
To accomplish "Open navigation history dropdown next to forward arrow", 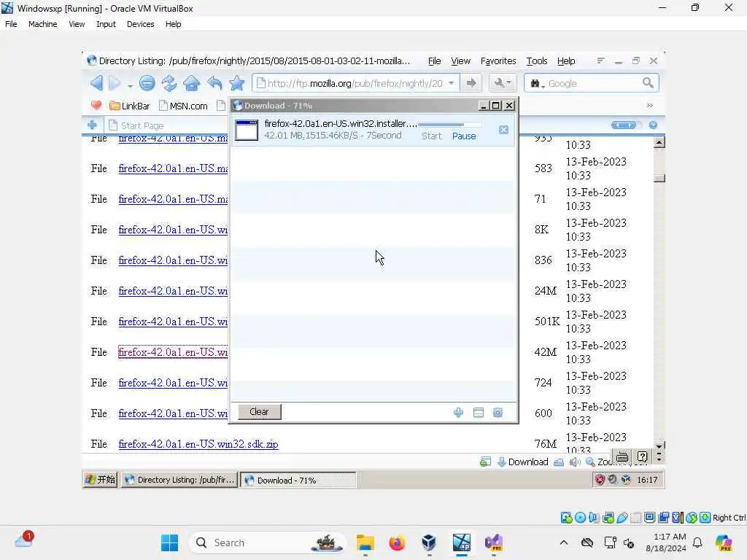I will pos(130,86).
